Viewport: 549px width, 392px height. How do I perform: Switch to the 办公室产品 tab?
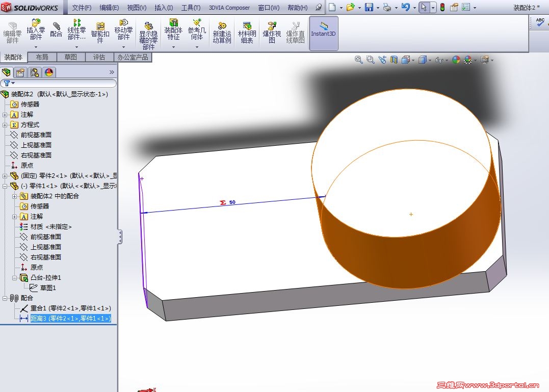pyautogui.click(x=133, y=57)
